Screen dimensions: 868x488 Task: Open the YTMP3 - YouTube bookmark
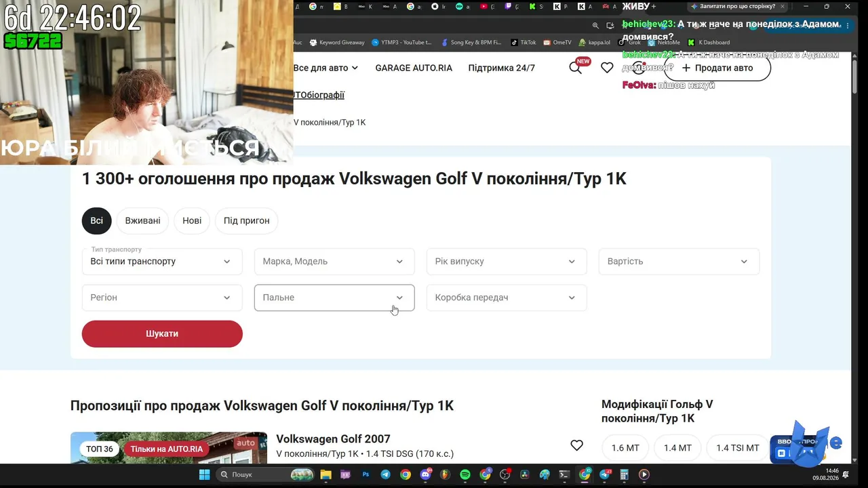point(401,42)
